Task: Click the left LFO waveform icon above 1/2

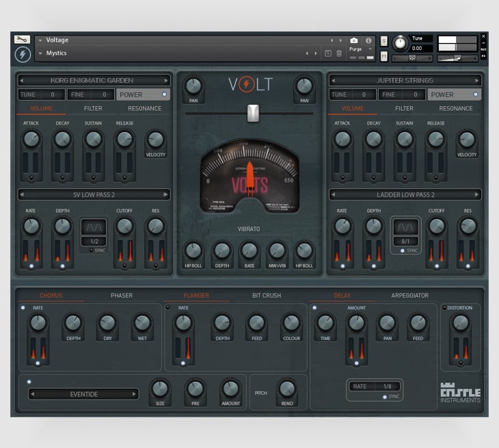Action: [x=94, y=227]
